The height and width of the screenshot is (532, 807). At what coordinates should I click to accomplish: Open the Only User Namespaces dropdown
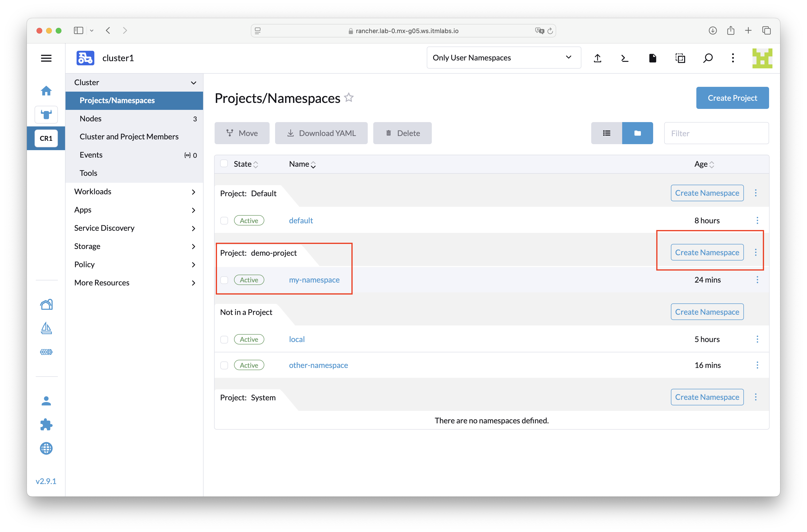tap(504, 58)
